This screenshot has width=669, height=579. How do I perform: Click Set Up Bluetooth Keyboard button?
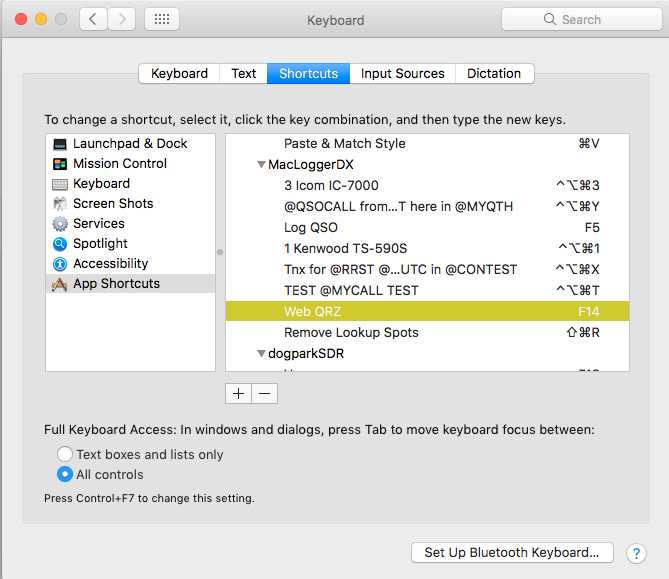click(511, 552)
